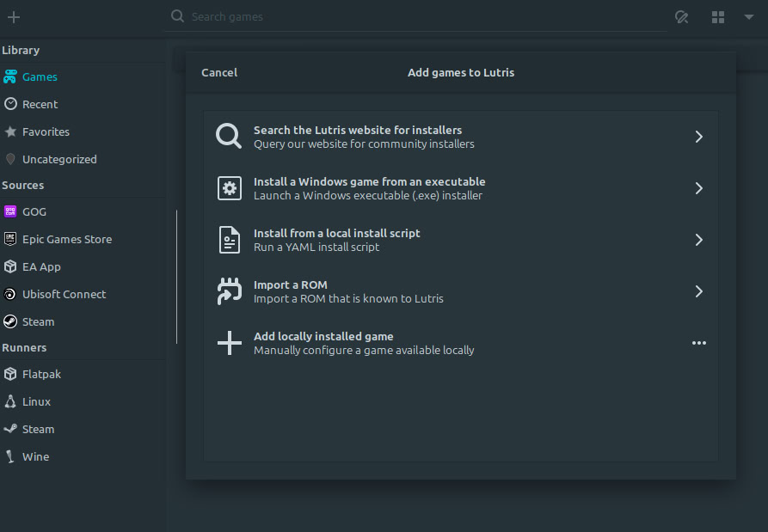Image resolution: width=768 pixels, height=532 pixels.
Task: Click the sidebar vertical scrollbar
Action: click(176, 277)
